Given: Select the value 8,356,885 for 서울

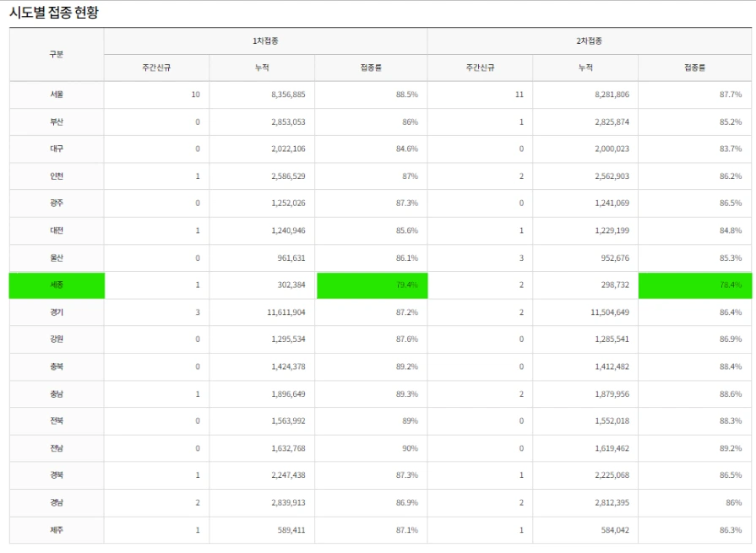Looking at the screenshot, I should click(x=288, y=95).
